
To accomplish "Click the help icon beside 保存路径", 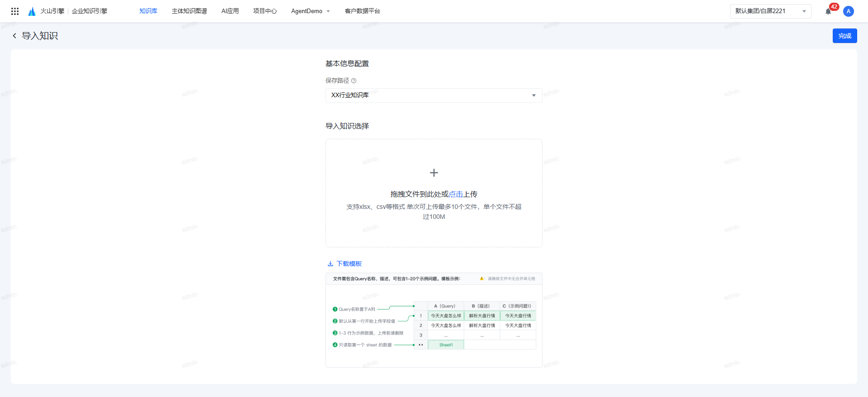I will (354, 81).
